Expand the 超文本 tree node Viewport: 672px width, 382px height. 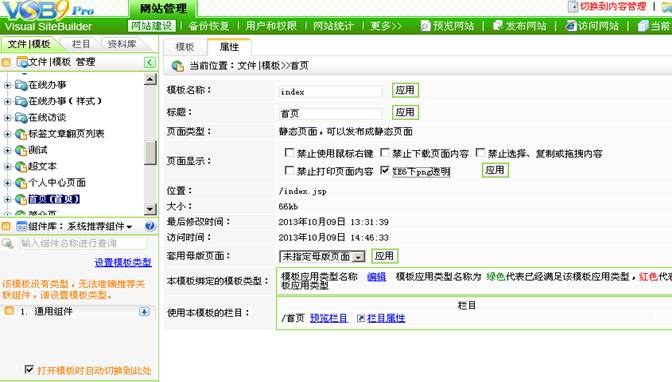point(7,167)
